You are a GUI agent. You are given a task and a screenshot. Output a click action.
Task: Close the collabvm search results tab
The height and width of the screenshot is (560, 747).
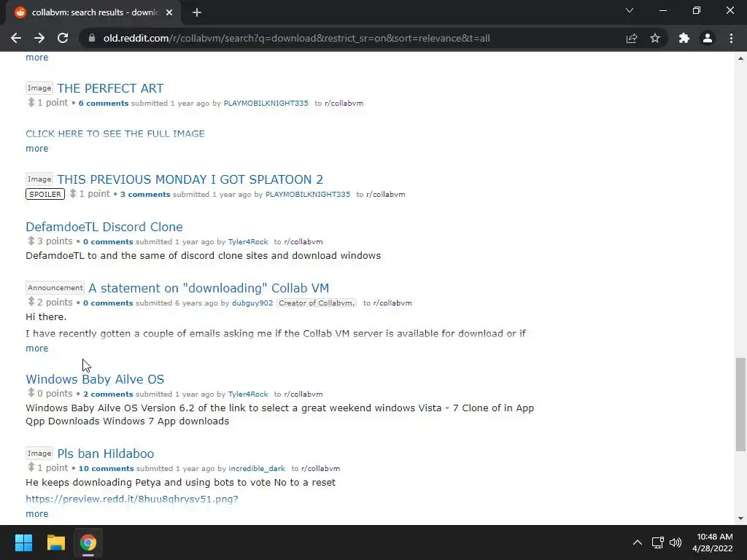[169, 12]
